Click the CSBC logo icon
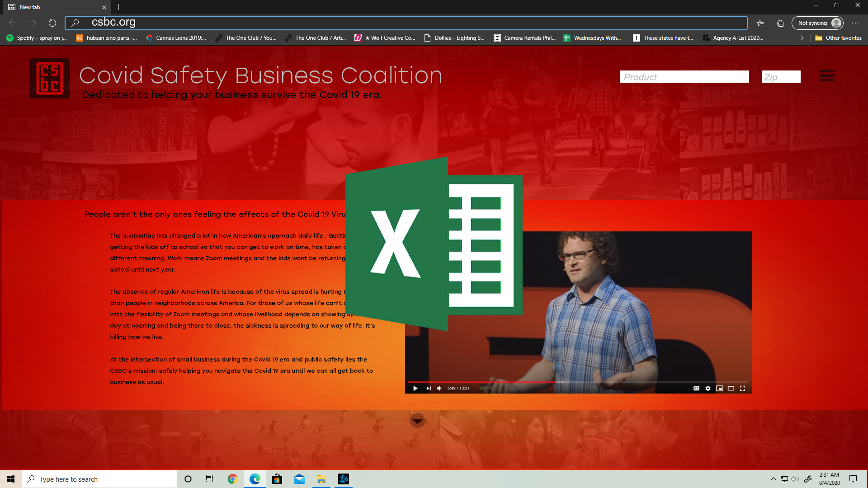Image resolution: width=868 pixels, height=488 pixels. (50, 78)
